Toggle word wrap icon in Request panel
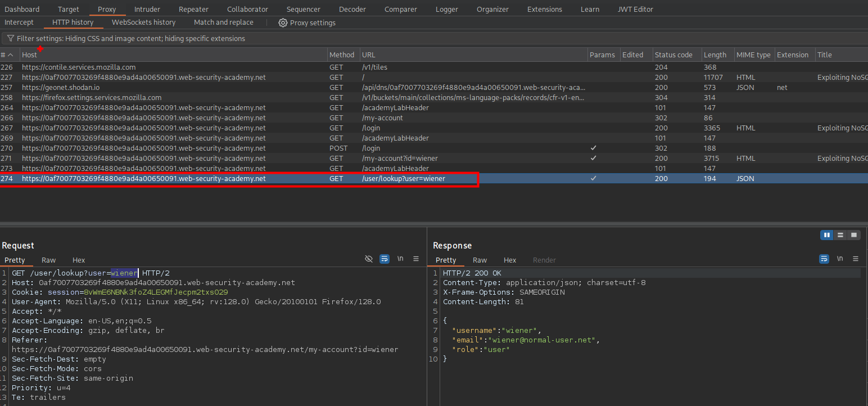This screenshot has width=868, height=406. [x=385, y=259]
